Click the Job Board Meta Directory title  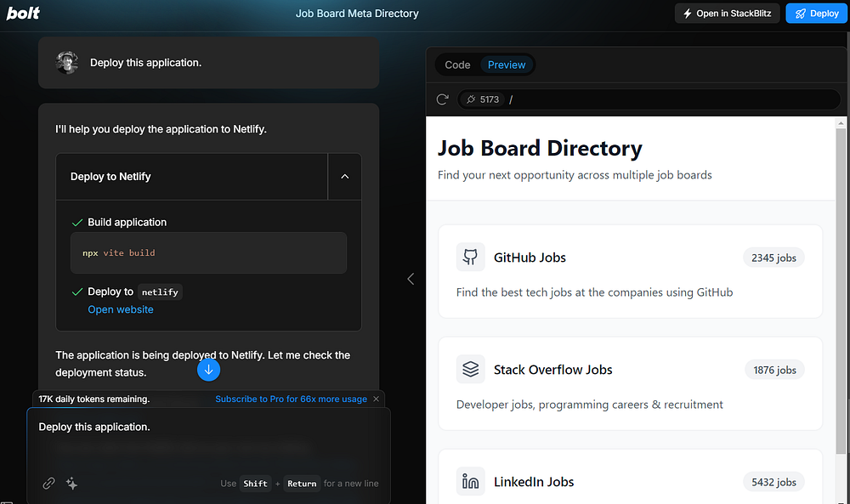click(357, 14)
